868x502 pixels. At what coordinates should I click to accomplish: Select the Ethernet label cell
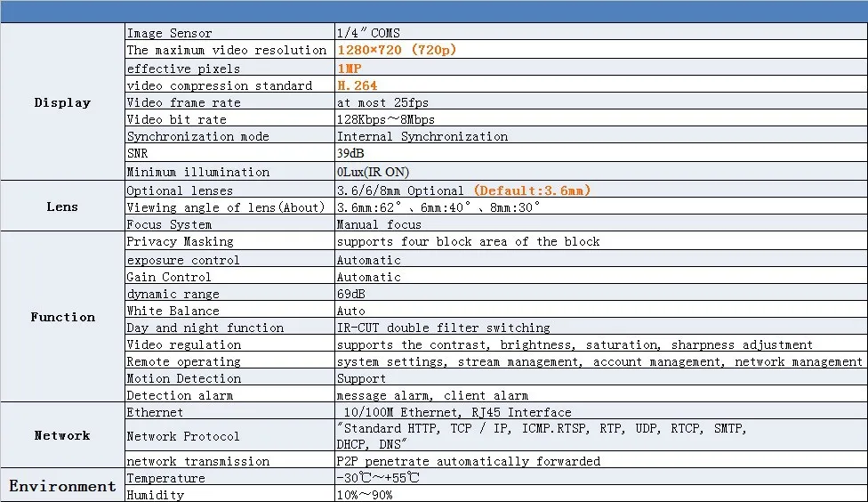click(x=229, y=412)
